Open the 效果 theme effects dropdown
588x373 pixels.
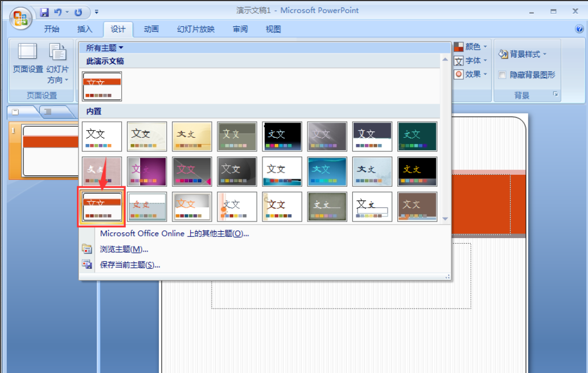click(x=471, y=74)
